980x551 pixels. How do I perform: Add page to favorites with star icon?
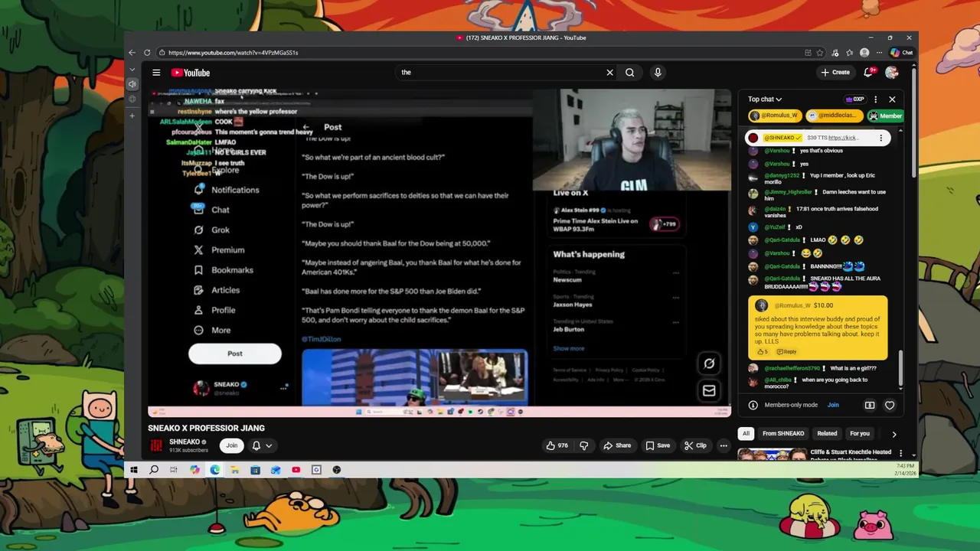pos(821,53)
